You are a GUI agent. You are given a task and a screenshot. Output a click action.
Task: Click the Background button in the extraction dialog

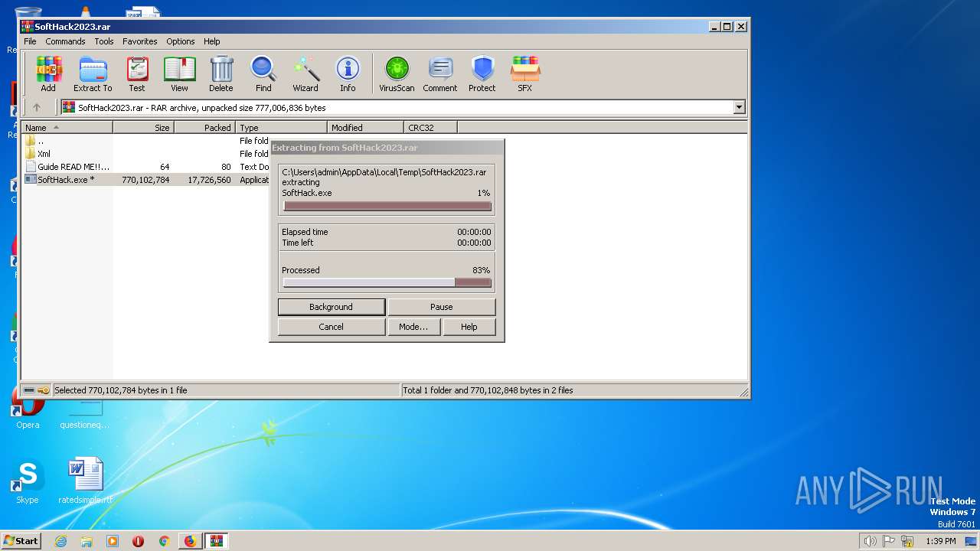point(332,307)
